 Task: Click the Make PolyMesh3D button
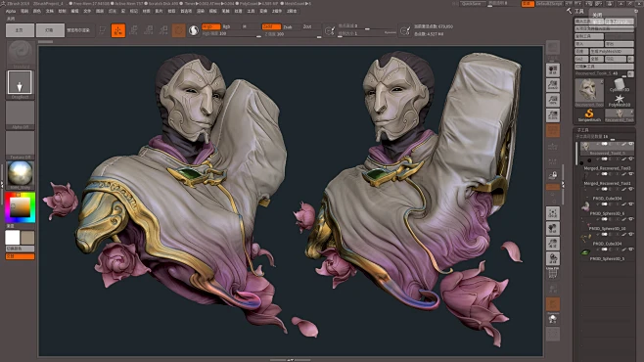click(x=612, y=51)
